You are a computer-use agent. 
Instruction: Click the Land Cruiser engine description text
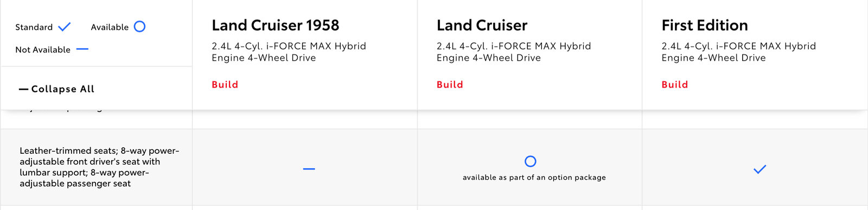[x=514, y=52]
